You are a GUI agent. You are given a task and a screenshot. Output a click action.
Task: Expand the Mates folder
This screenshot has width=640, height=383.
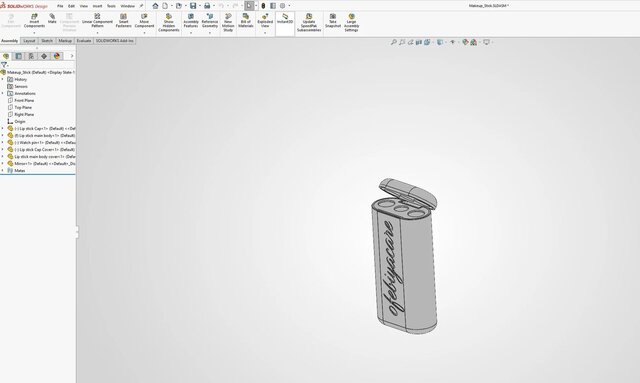coord(2,170)
